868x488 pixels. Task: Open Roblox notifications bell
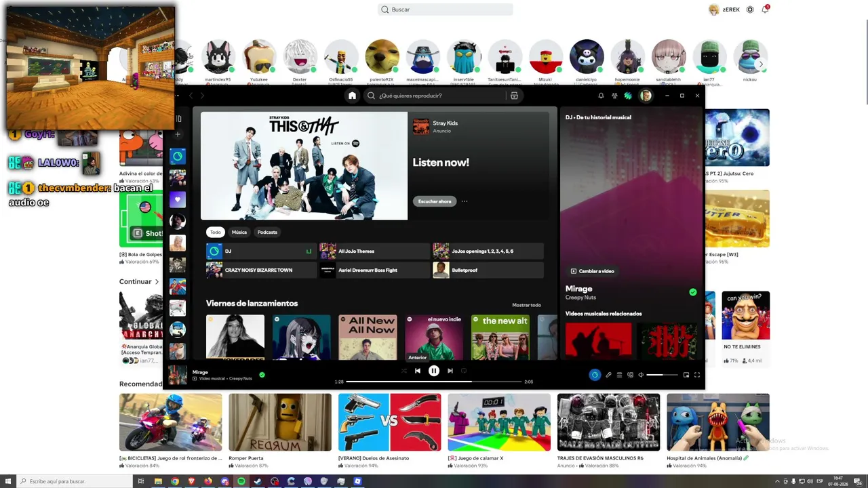pos(765,9)
